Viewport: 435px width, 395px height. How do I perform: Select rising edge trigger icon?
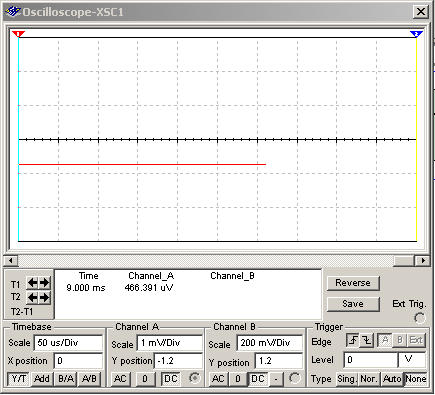click(x=353, y=340)
